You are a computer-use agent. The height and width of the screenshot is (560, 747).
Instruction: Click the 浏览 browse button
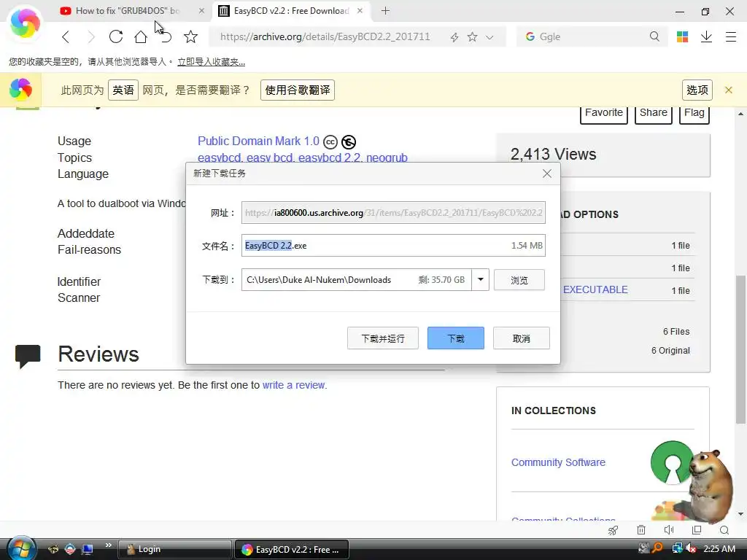(x=519, y=280)
